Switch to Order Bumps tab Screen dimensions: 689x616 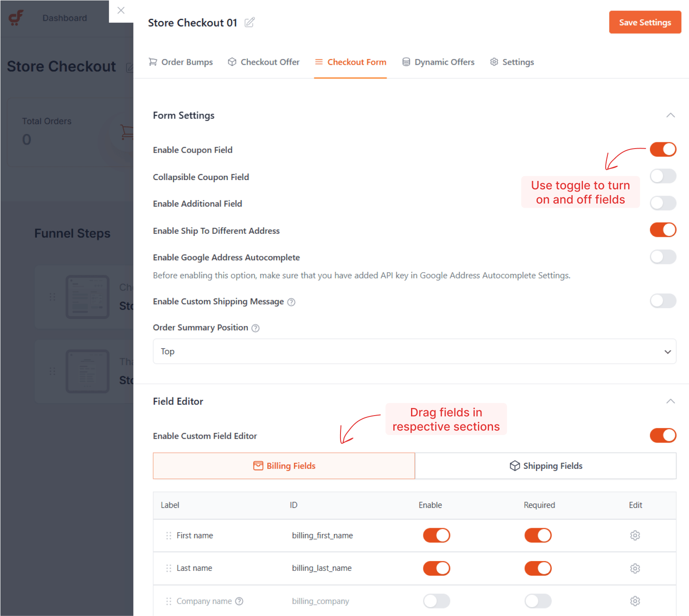coord(180,62)
